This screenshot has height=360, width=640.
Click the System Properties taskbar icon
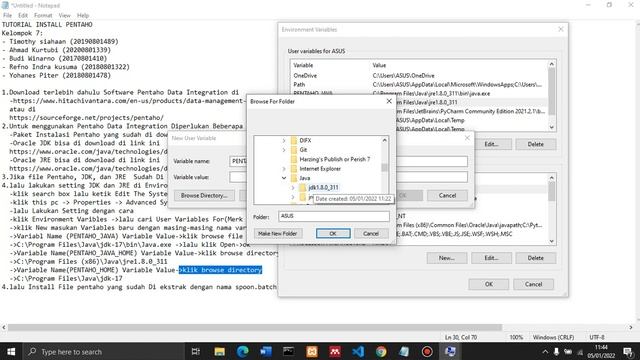pyautogui.click(x=450, y=351)
